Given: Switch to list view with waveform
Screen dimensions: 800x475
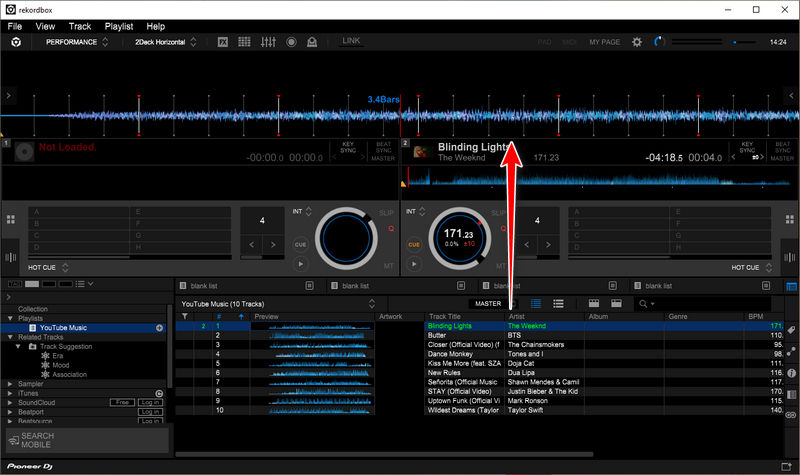Looking at the screenshot, I should point(536,304).
